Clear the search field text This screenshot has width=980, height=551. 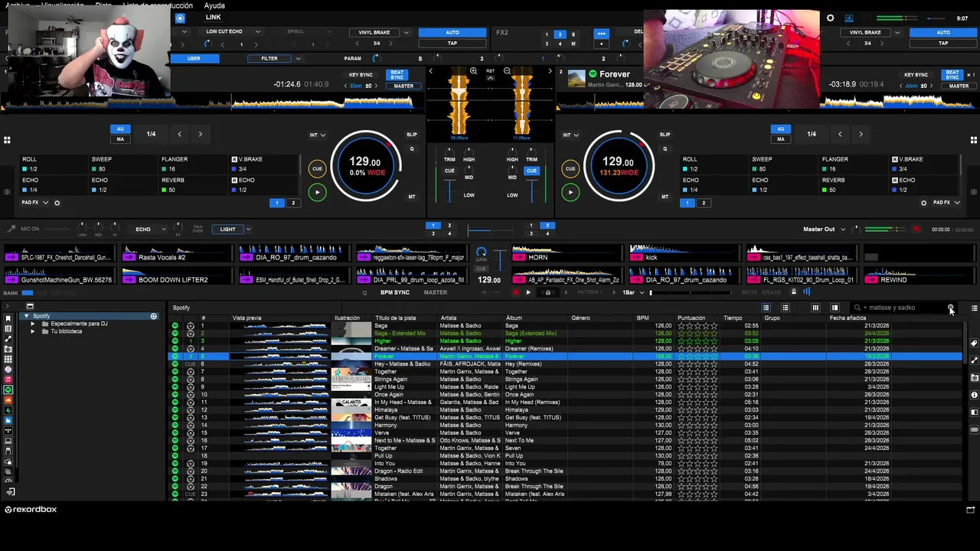950,308
